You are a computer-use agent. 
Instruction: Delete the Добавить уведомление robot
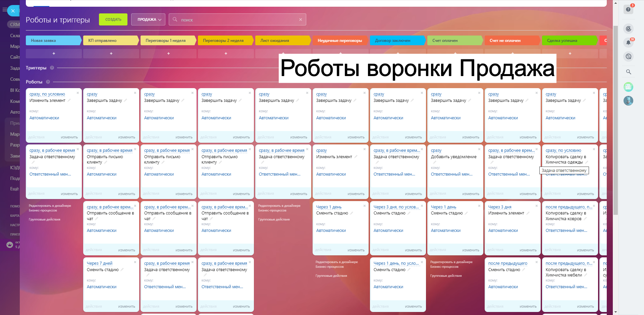[x=479, y=149]
